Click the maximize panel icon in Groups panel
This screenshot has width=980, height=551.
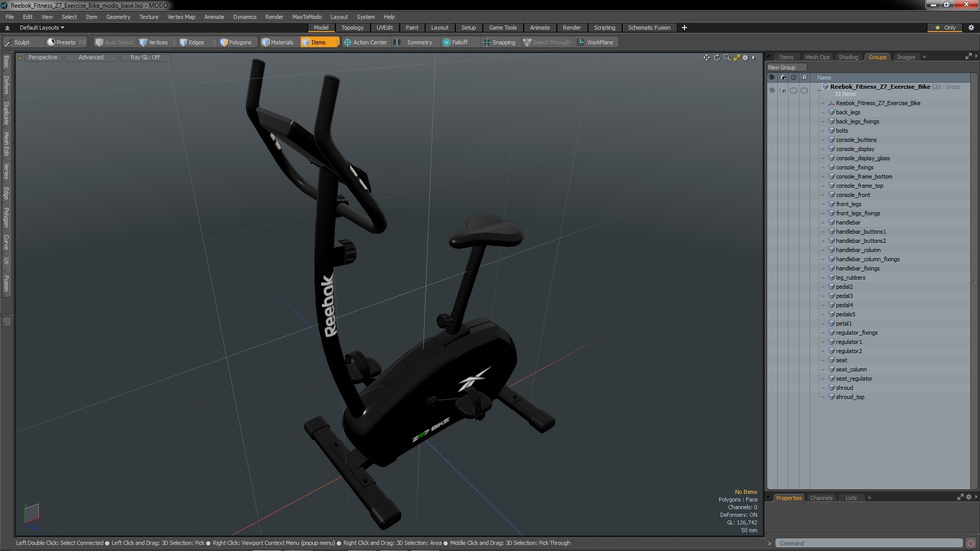tap(968, 57)
